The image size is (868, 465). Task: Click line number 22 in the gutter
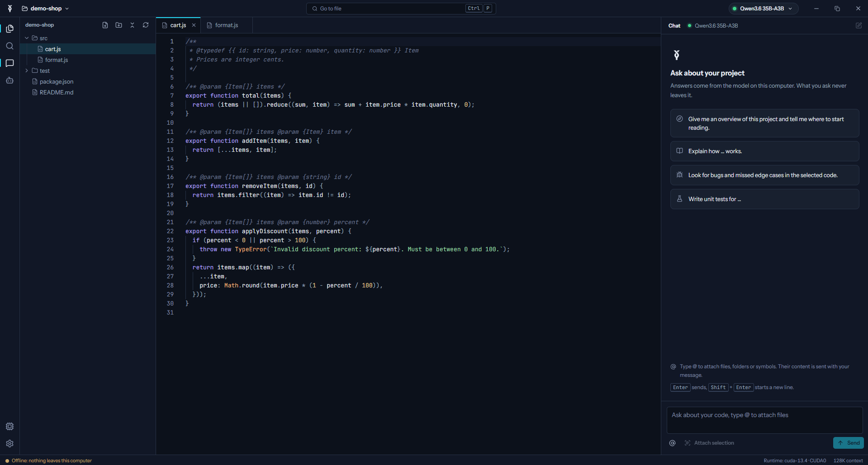pyautogui.click(x=170, y=231)
